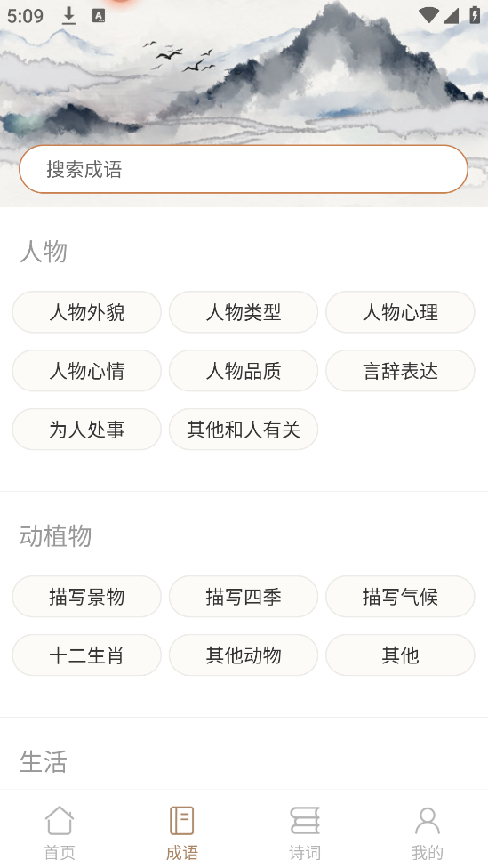Open the 首页 home icon

tap(60, 820)
